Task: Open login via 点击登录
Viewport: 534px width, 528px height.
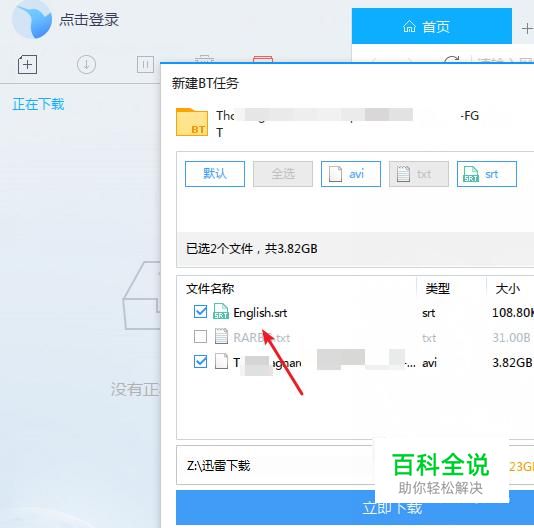Action: coord(89,19)
